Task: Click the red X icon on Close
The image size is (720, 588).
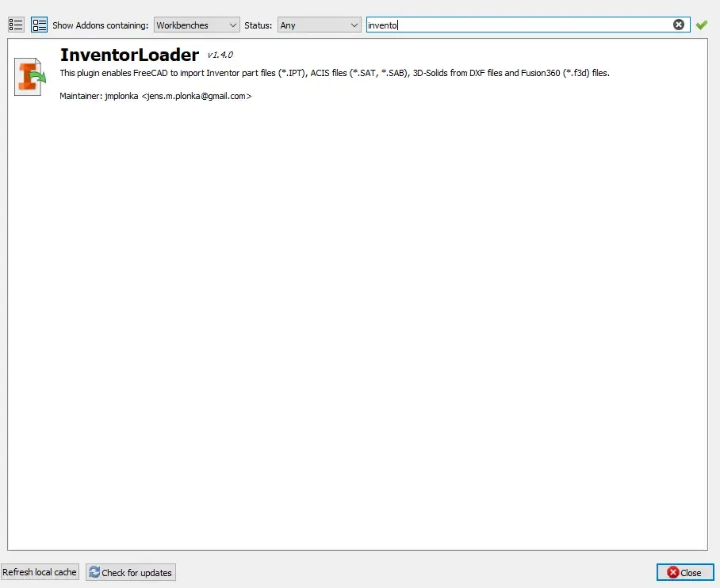Action: point(673,572)
